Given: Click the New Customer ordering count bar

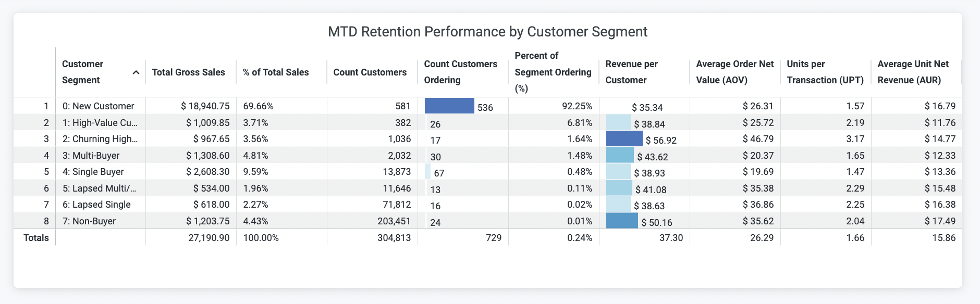Looking at the screenshot, I should coord(449,106).
